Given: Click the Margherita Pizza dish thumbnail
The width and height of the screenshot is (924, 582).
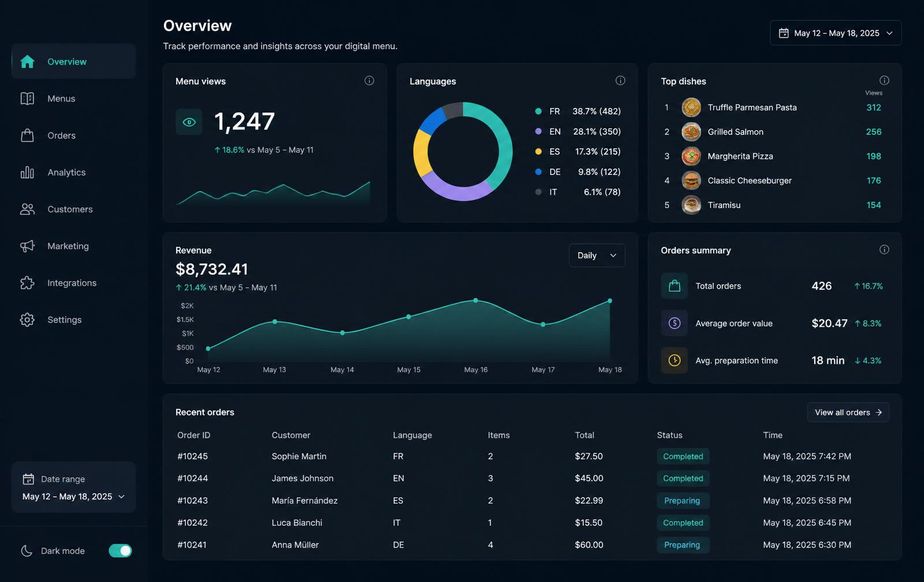Looking at the screenshot, I should tap(691, 156).
